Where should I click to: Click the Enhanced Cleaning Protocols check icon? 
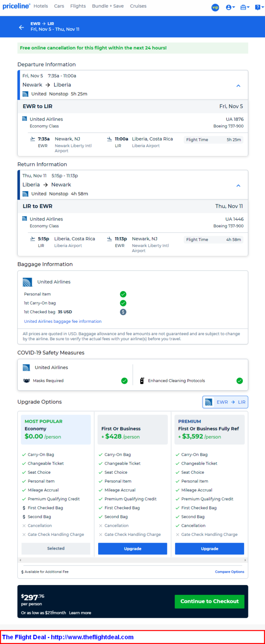click(239, 381)
